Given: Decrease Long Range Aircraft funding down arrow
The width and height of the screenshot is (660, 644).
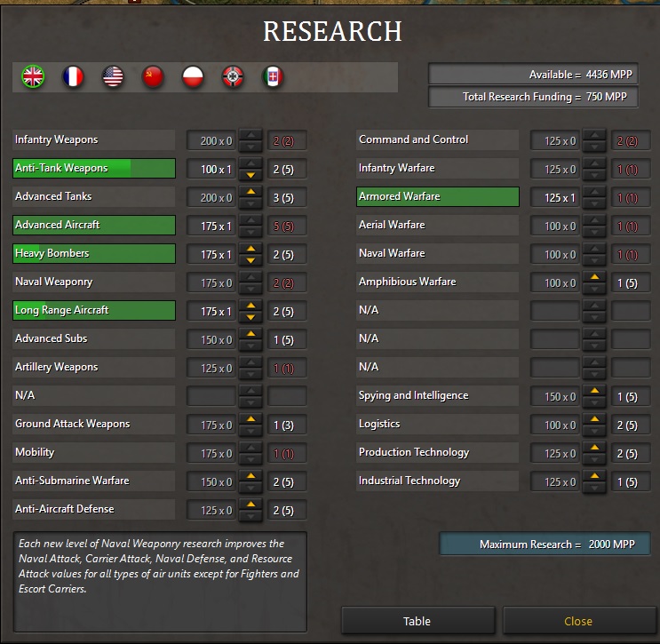Looking at the screenshot, I should pyautogui.click(x=250, y=317).
